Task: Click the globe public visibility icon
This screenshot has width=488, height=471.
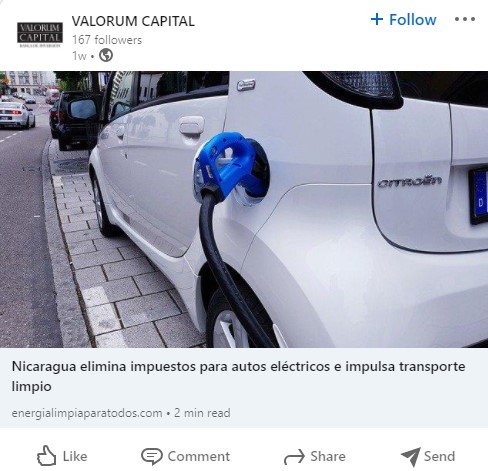Action: pos(106,55)
